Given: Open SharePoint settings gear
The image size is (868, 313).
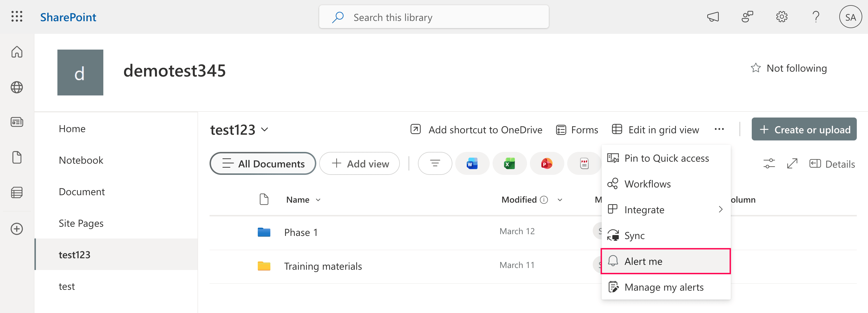Looking at the screenshot, I should 782,17.
